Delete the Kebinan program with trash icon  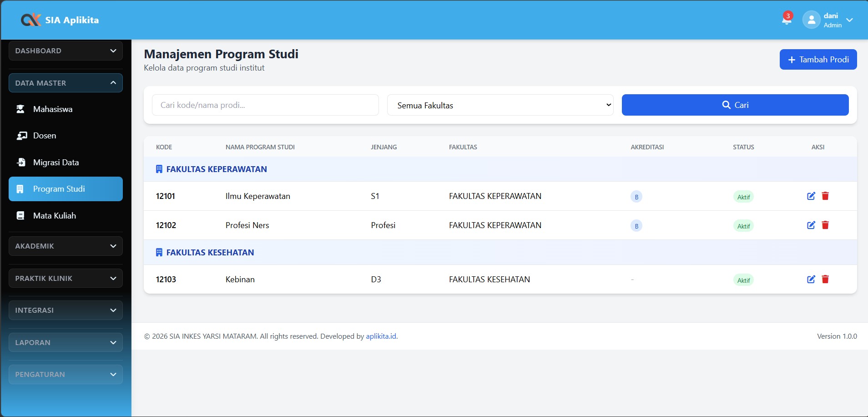pyautogui.click(x=825, y=280)
